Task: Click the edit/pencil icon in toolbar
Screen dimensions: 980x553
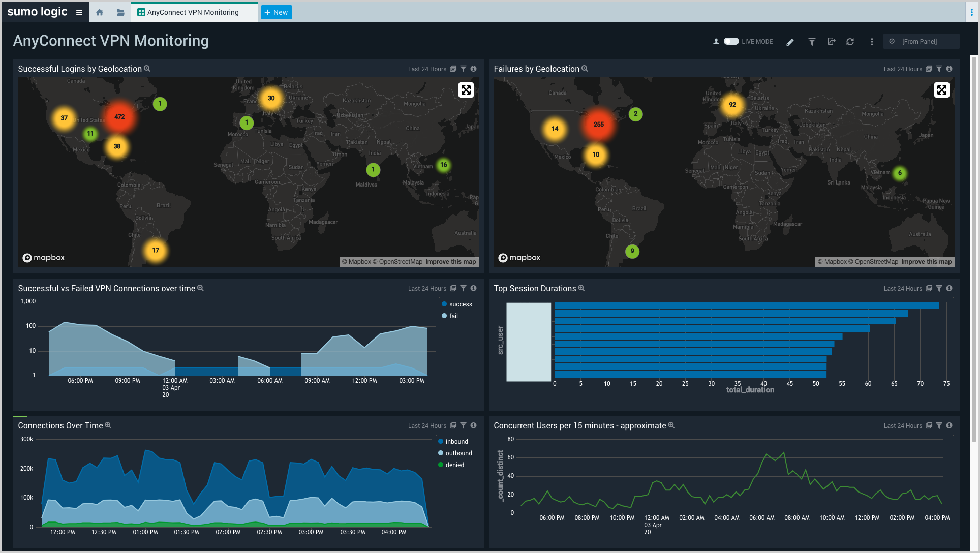Action: 790,41
